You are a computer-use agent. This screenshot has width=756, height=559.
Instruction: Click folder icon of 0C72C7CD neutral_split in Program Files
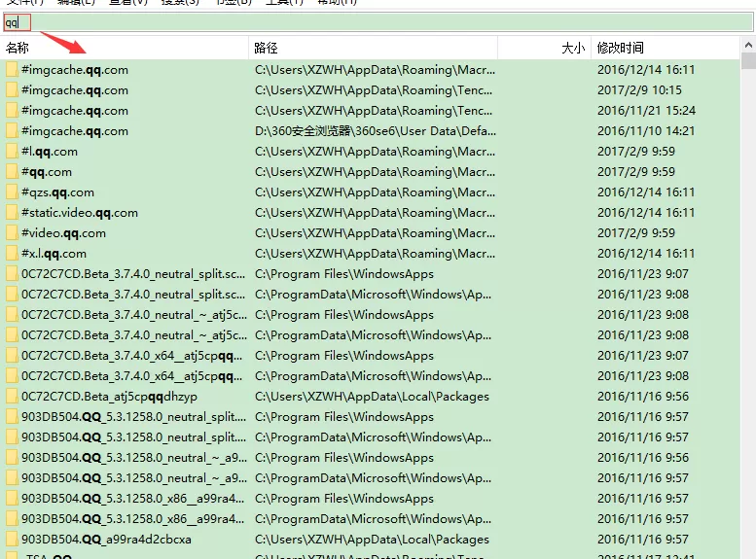click(12, 274)
